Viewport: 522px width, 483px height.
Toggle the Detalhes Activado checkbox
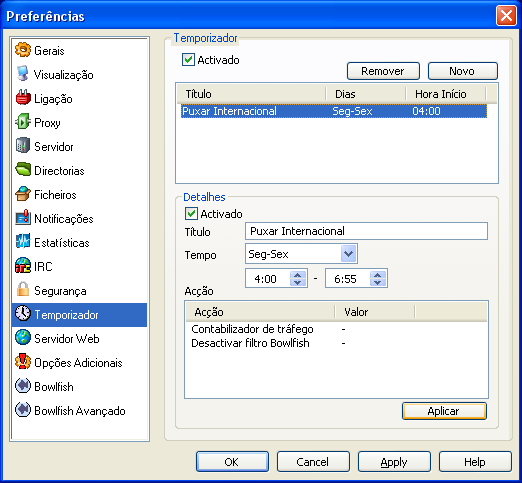tap(191, 214)
